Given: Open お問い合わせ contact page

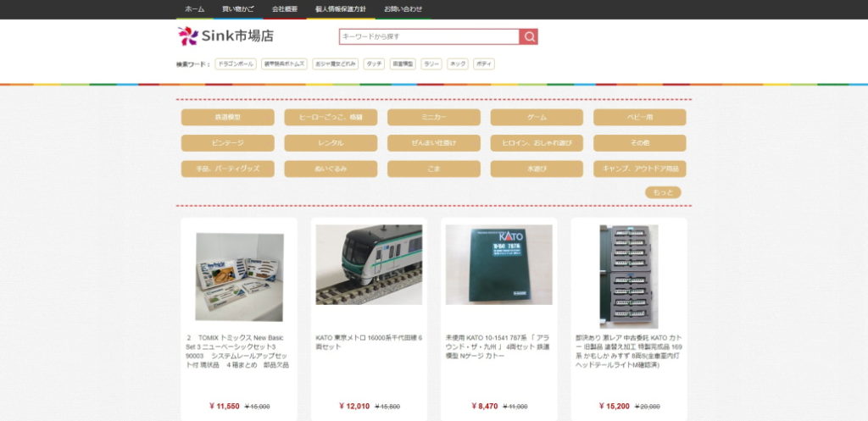Looking at the screenshot, I should pyautogui.click(x=403, y=8).
